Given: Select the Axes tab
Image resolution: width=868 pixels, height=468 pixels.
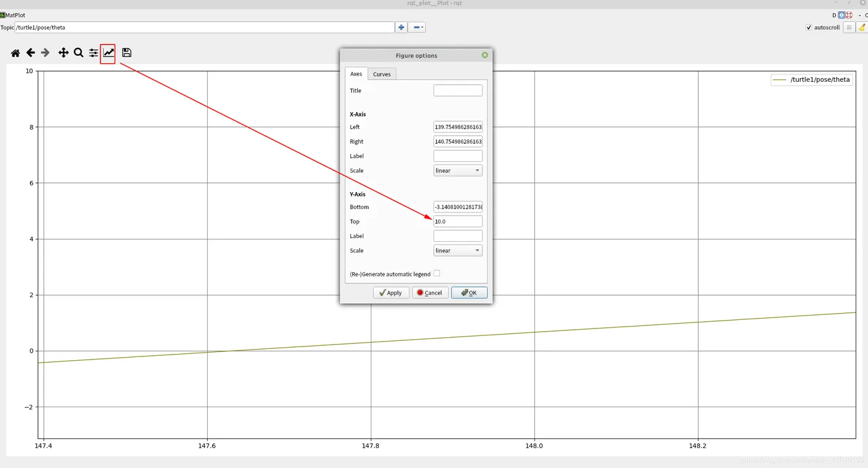Looking at the screenshot, I should (x=356, y=74).
